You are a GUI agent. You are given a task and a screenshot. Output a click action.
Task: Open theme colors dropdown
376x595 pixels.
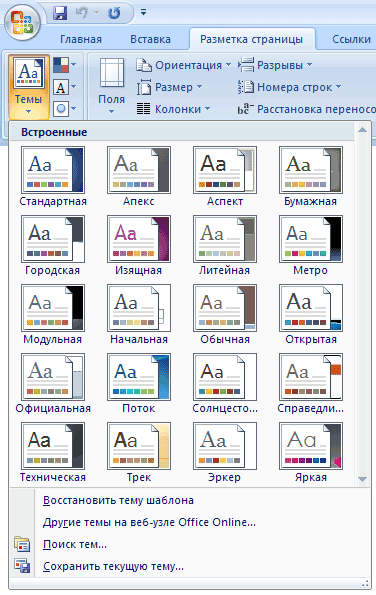pos(65,65)
